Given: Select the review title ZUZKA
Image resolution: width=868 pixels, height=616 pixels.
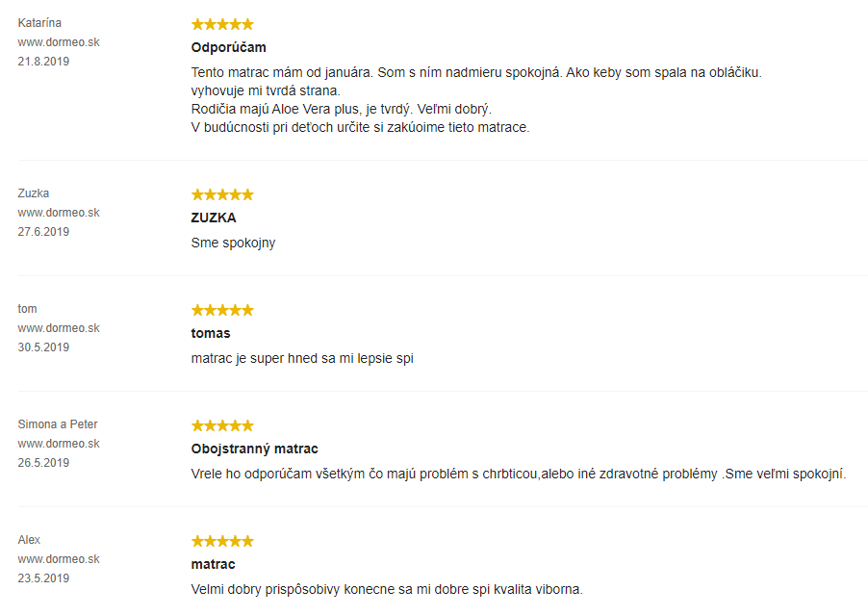Looking at the screenshot, I should pos(214,218).
